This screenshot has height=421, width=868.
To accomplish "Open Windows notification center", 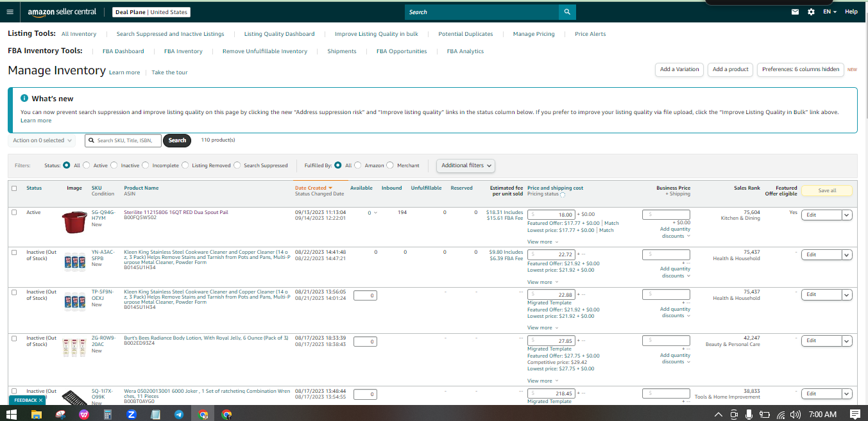I will point(855,415).
